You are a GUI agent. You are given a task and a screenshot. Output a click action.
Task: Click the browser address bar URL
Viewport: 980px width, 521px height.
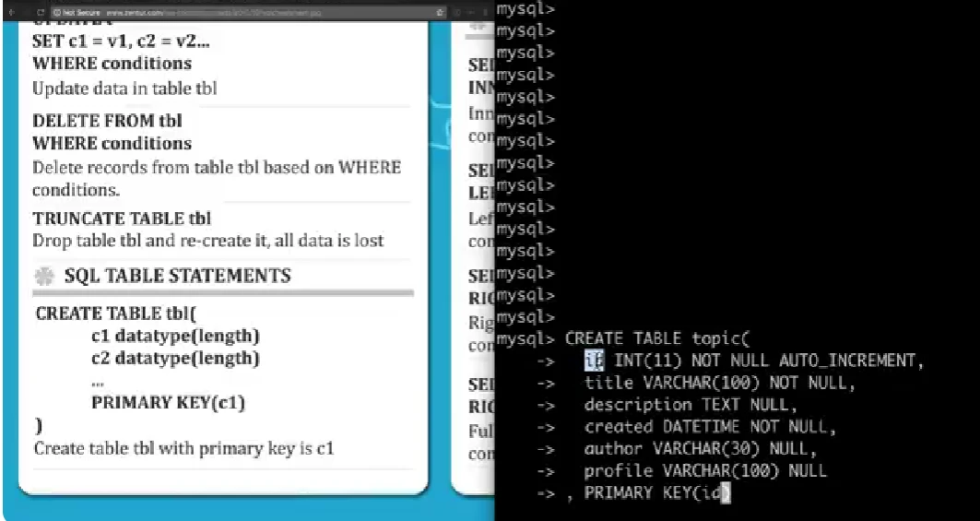(212, 12)
